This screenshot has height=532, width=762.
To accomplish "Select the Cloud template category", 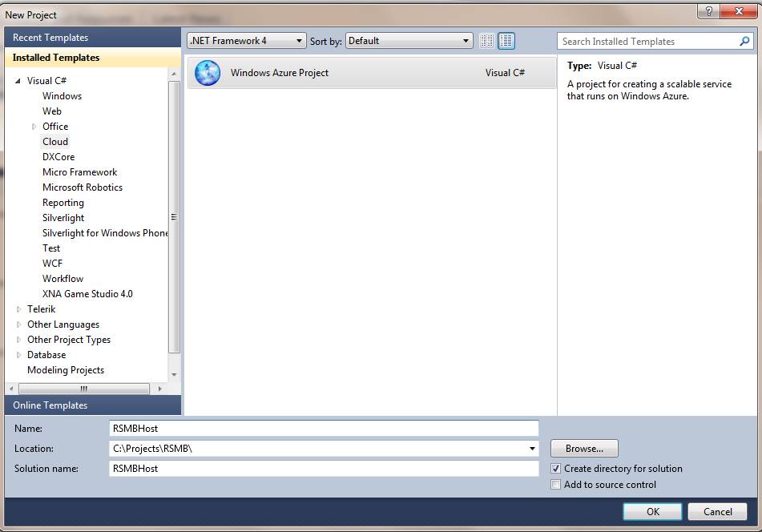I will point(55,142).
